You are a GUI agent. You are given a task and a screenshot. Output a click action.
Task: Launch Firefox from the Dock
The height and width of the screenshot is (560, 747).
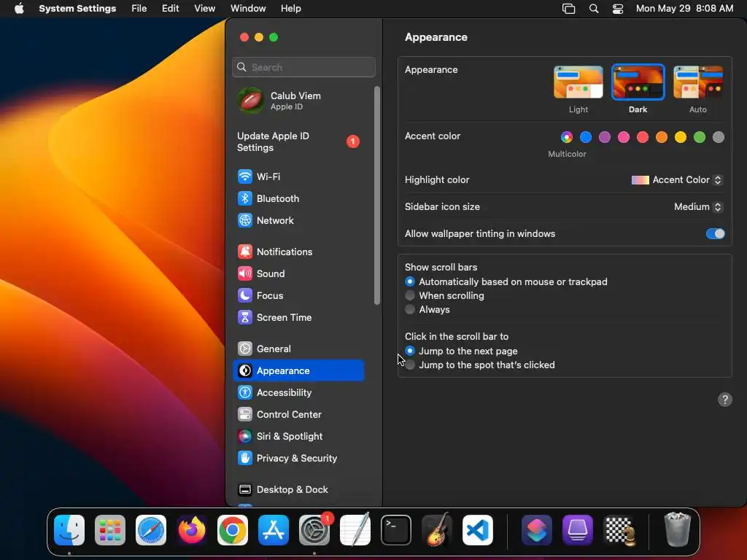point(192,530)
